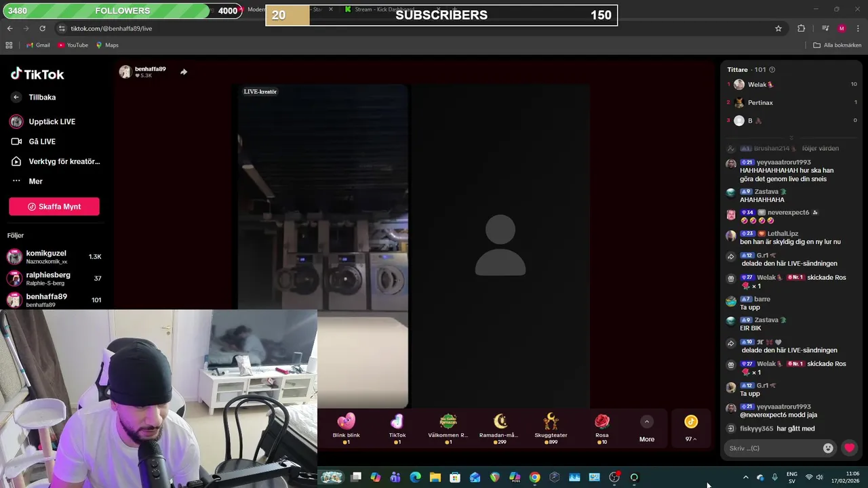Open the Chrome three-dot menu
This screenshot has width=868, height=488.
coord(857,28)
